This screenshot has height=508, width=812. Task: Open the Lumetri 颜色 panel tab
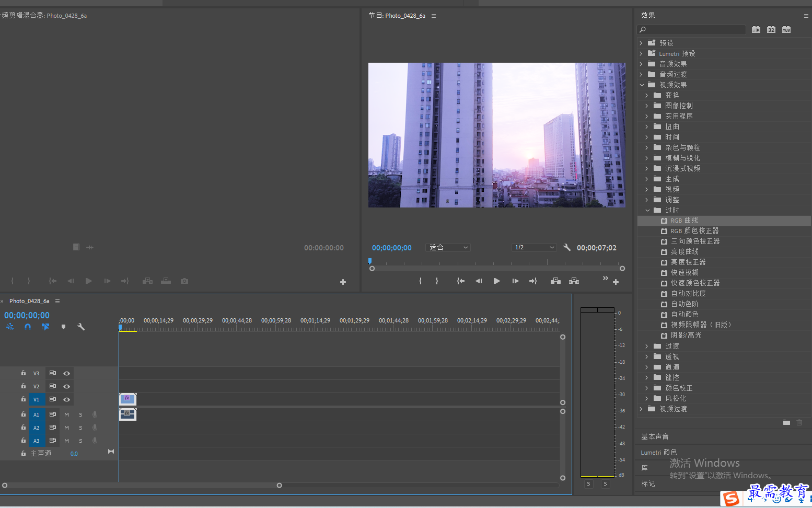(x=658, y=452)
